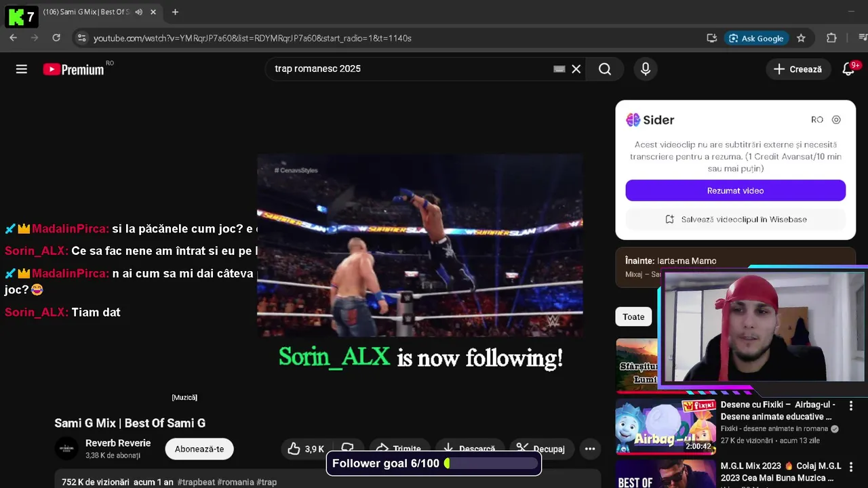Viewport: 868px width, 488px height.
Task: Clear the search text with X icon
Action: tap(576, 69)
